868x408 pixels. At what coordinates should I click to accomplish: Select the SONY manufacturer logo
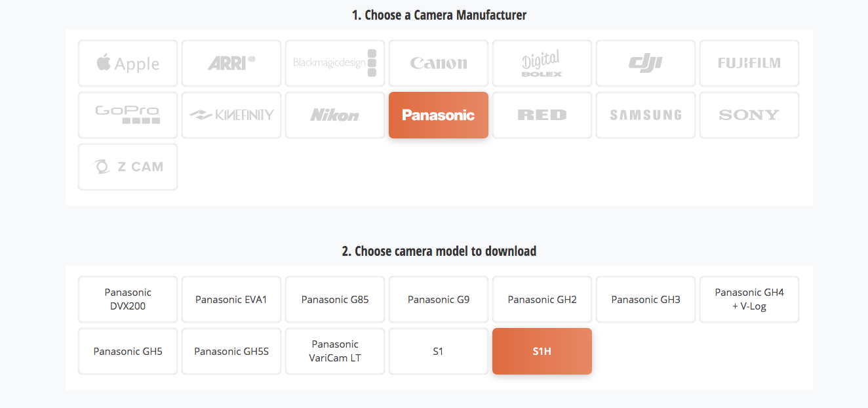(x=749, y=115)
